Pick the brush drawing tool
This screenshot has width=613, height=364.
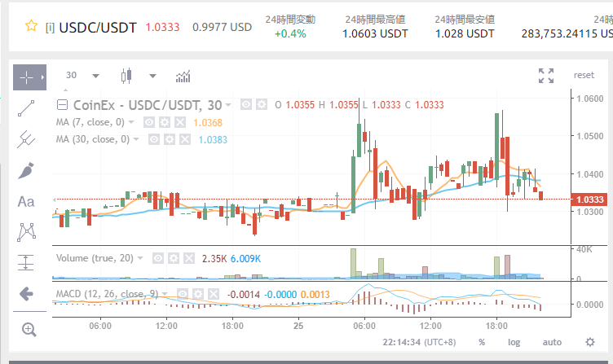27,170
